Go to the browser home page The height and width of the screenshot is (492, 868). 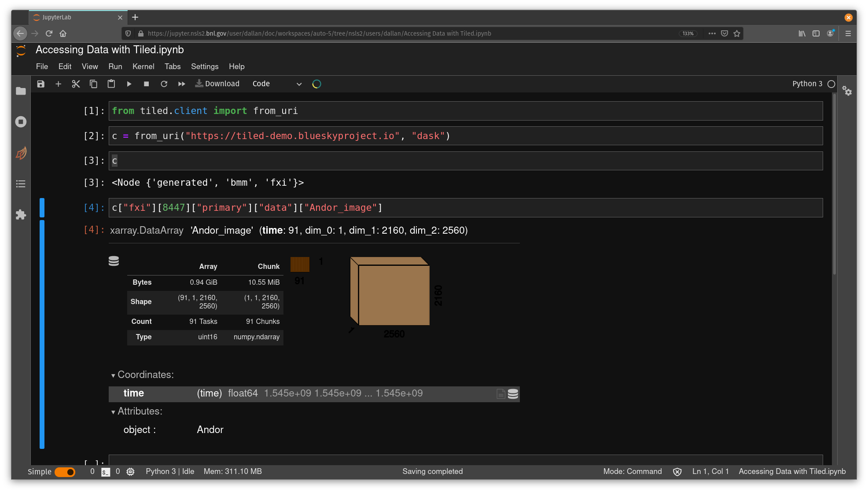click(x=63, y=33)
